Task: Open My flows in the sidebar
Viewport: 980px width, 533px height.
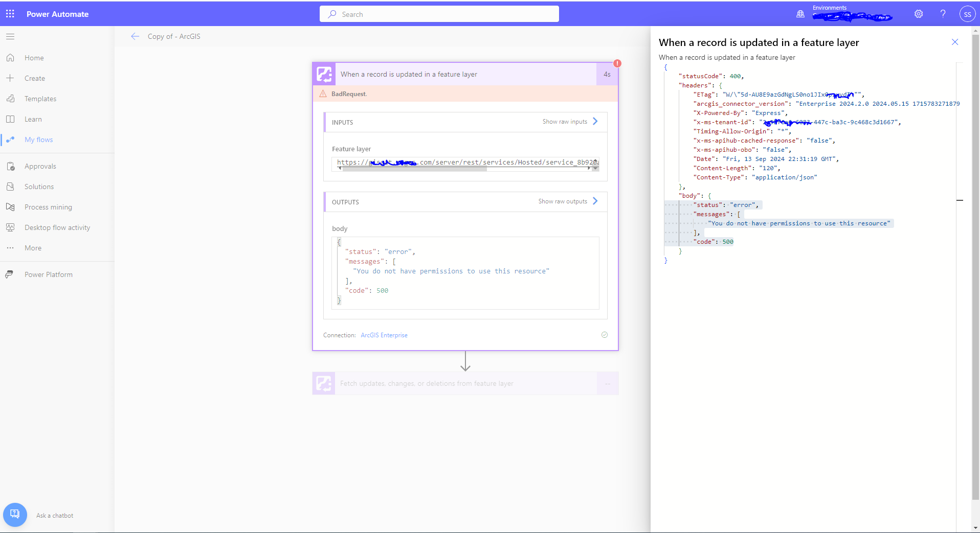Action: (39, 139)
